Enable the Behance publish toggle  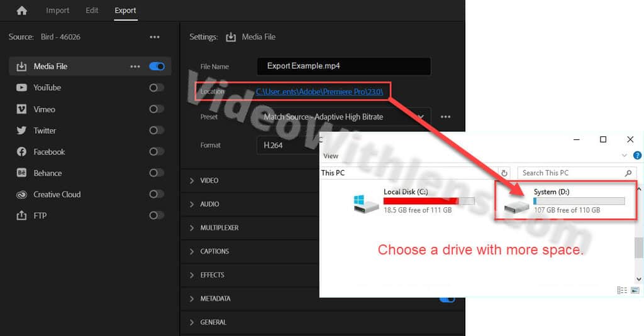[157, 173]
